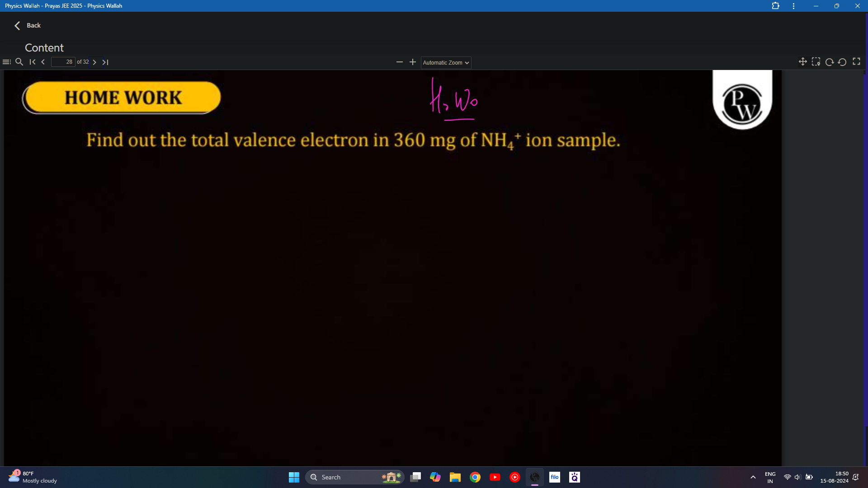Viewport: 868px width, 488px height.
Task: Click the search magnifying glass icon
Action: coord(19,61)
